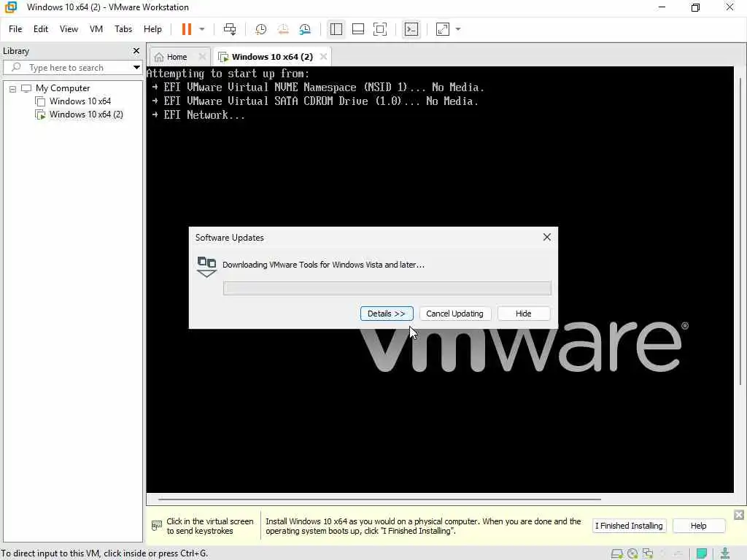Click the VMware Tools download icon
The image size is (747, 560).
pos(206,267)
